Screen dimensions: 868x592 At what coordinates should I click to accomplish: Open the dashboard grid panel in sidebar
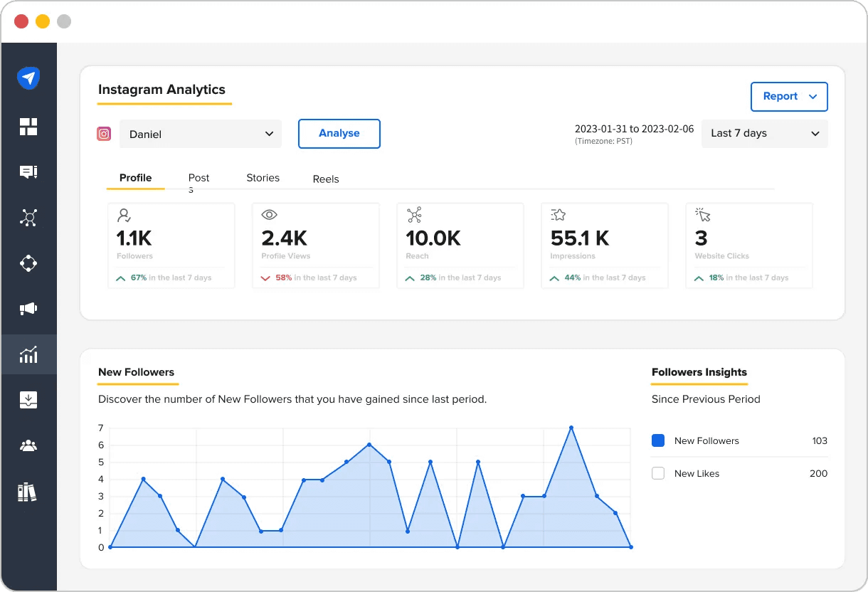pyautogui.click(x=28, y=126)
